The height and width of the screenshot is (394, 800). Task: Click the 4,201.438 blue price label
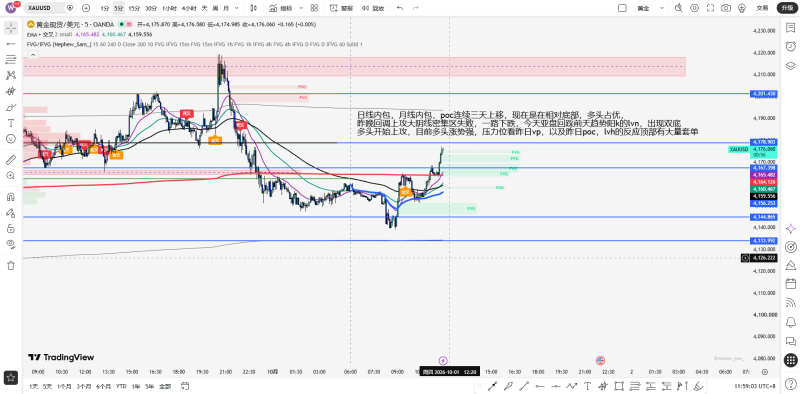click(764, 94)
